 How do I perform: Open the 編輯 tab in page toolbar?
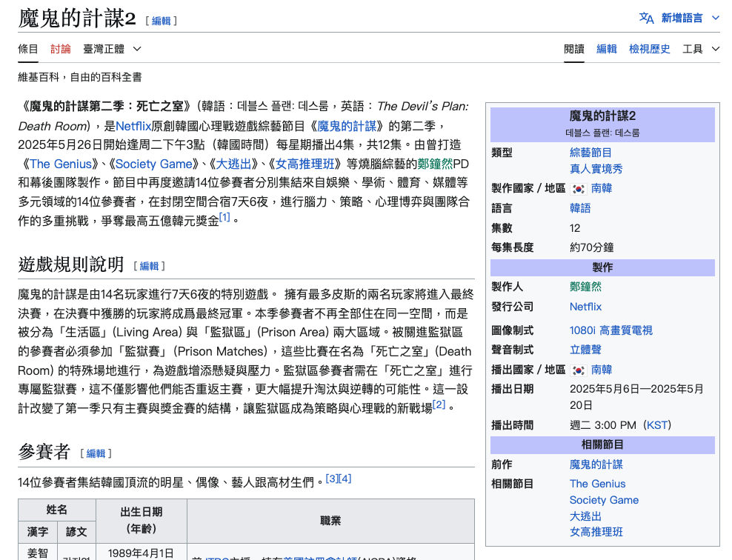point(607,49)
